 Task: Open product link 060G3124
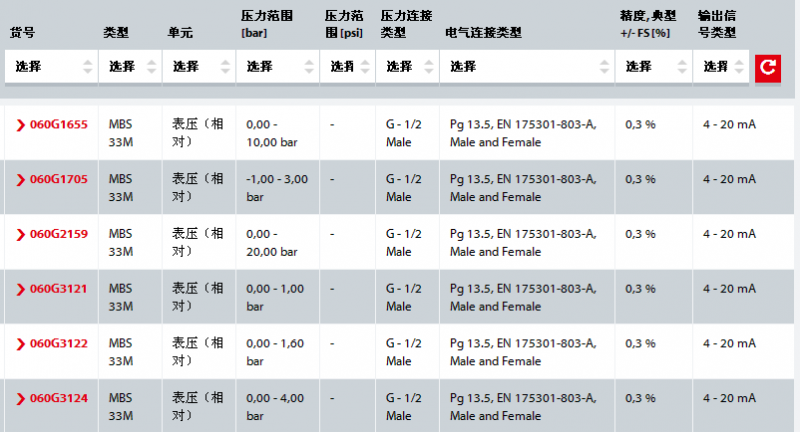pos(58,398)
